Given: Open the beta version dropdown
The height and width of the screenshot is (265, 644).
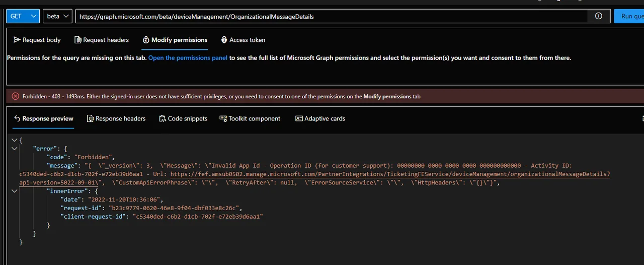Looking at the screenshot, I should tap(57, 16).
